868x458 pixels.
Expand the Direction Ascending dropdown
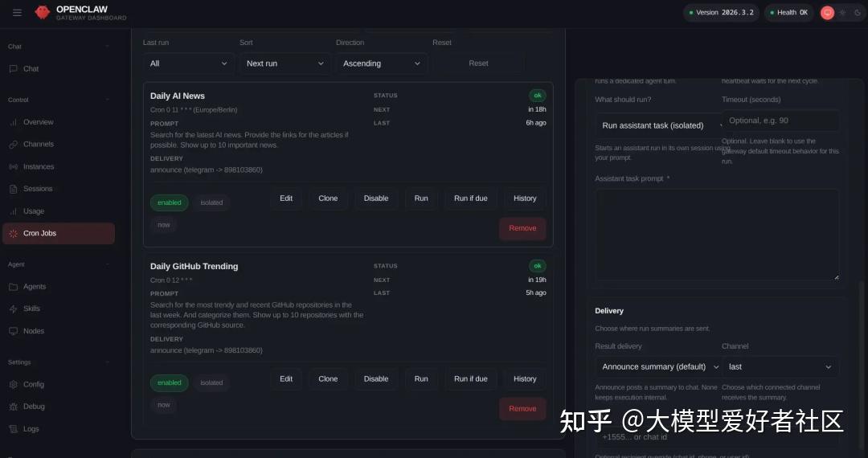(381, 63)
